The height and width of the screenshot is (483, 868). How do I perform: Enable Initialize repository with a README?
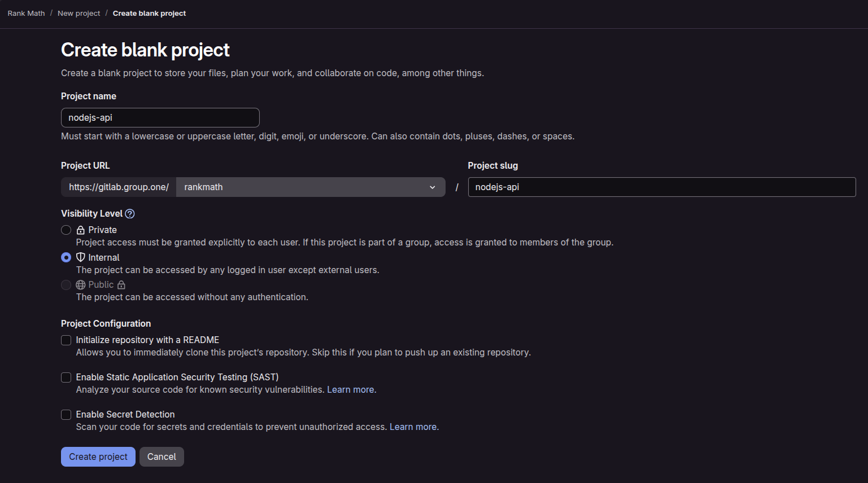pyautogui.click(x=66, y=340)
